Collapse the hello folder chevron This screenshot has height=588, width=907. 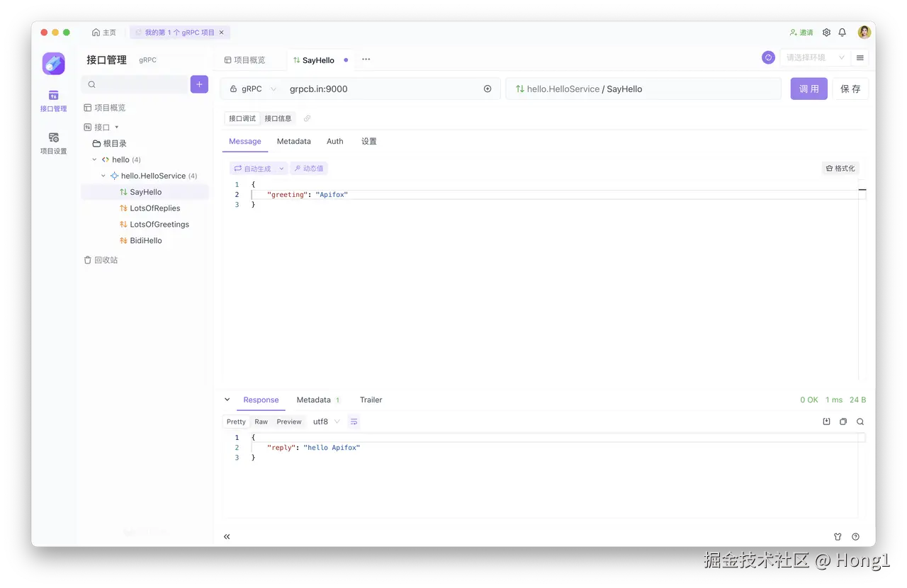point(94,159)
